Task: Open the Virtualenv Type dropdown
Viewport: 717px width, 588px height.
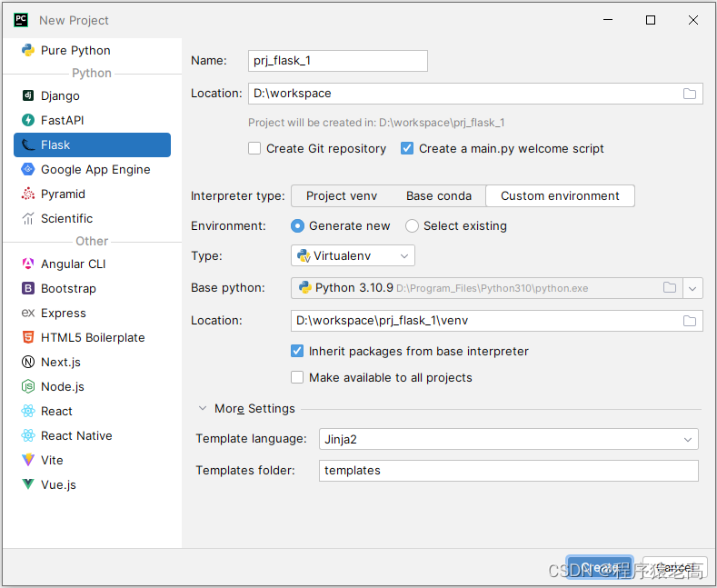Action: tap(353, 255)
